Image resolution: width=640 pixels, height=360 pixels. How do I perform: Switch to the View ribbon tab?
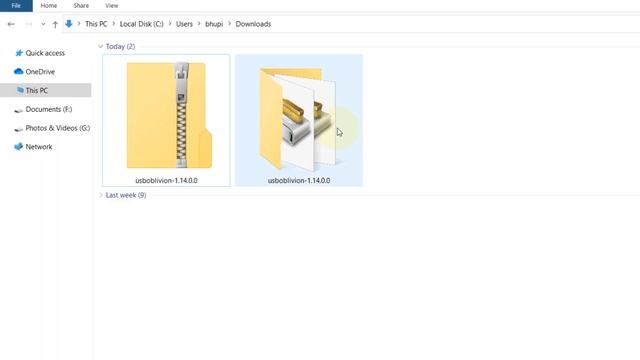tap(111, 6)
